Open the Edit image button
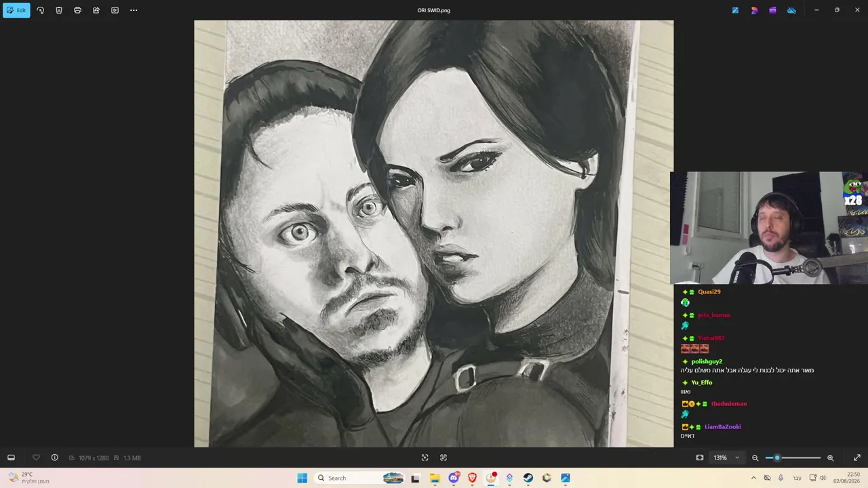Viewport: 868px width, 488px height. coord(16,10)
